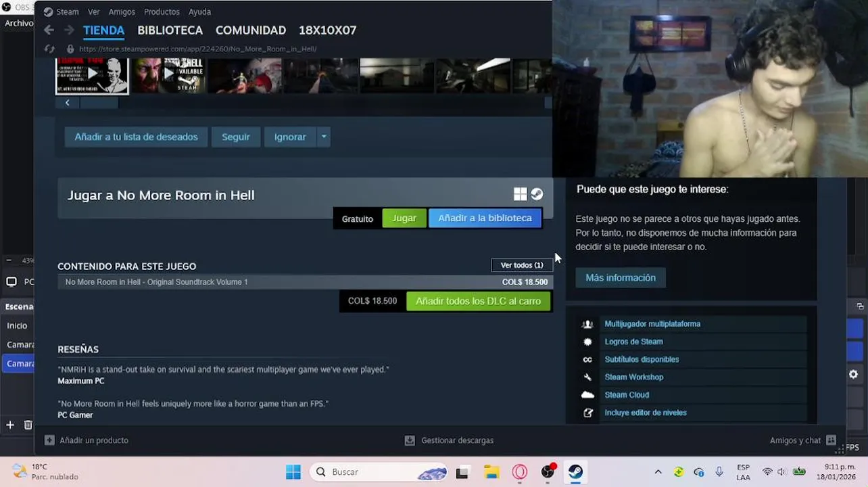The width and height of the screenshot is (868, 487).
Task: Click the Steam platform icon near Windows icon
Action: tap(537, 194)
